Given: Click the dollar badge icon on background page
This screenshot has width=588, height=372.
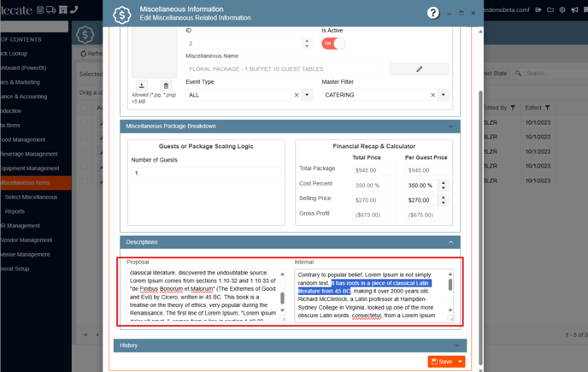Looking at the screenshot, I should pyautogui.click(x=85, y=34).
